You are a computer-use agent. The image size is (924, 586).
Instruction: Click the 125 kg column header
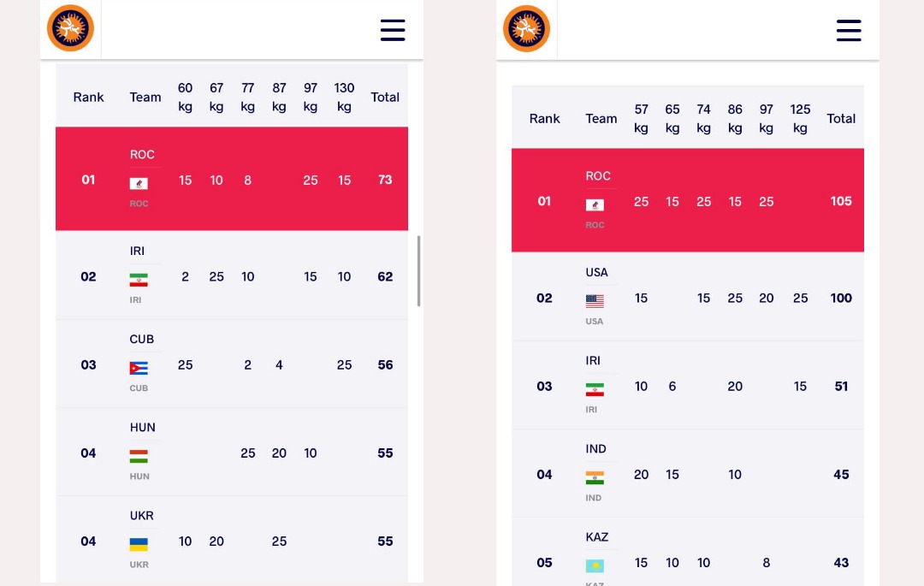click(x=800, y=118)
